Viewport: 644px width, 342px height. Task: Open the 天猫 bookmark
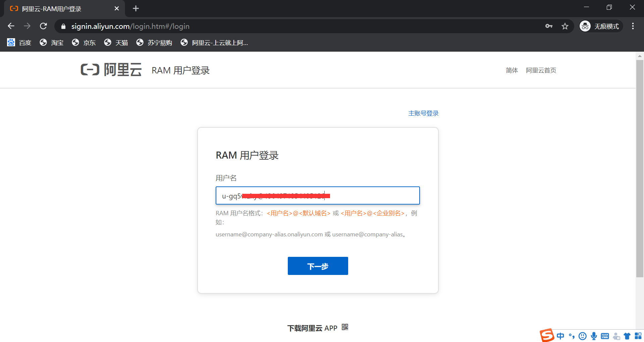pos(116,43)
